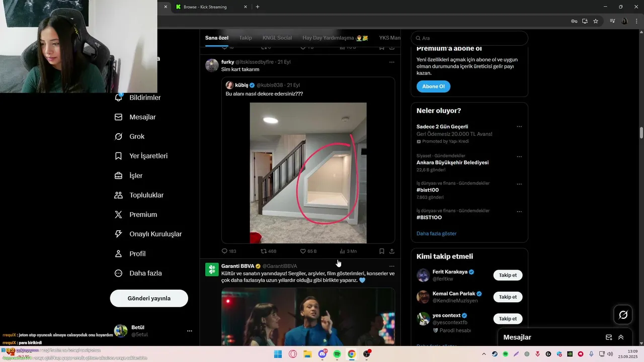644x362 pixels.
Task: Follow Kemal Can Parlak with Takip et
Action: [x=508, y=297]
